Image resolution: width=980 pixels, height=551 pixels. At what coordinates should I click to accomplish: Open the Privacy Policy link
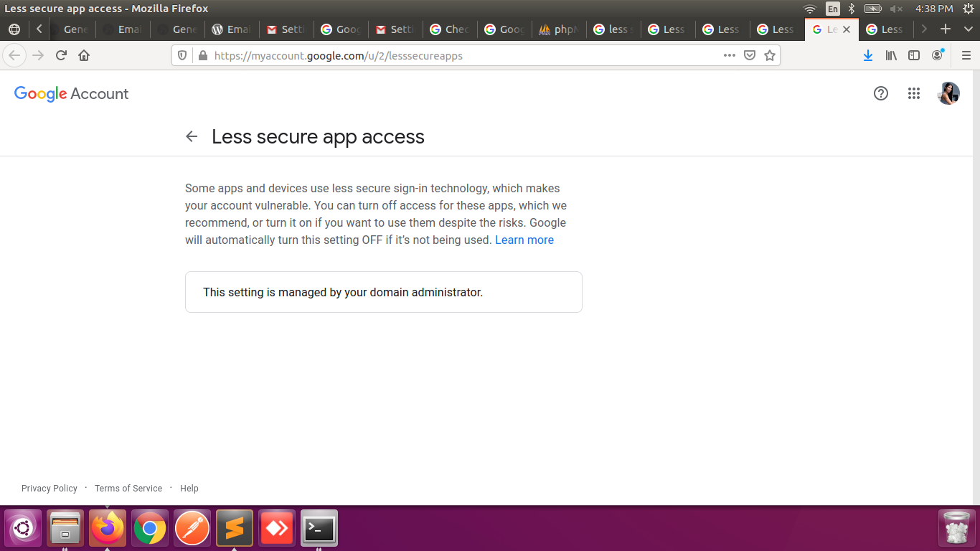coord(50,488)
